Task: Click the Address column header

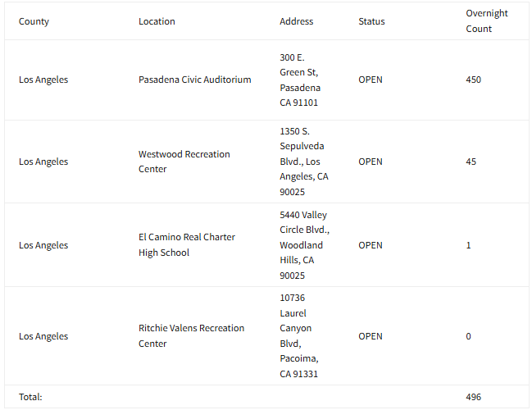Action: coord(297,21)
